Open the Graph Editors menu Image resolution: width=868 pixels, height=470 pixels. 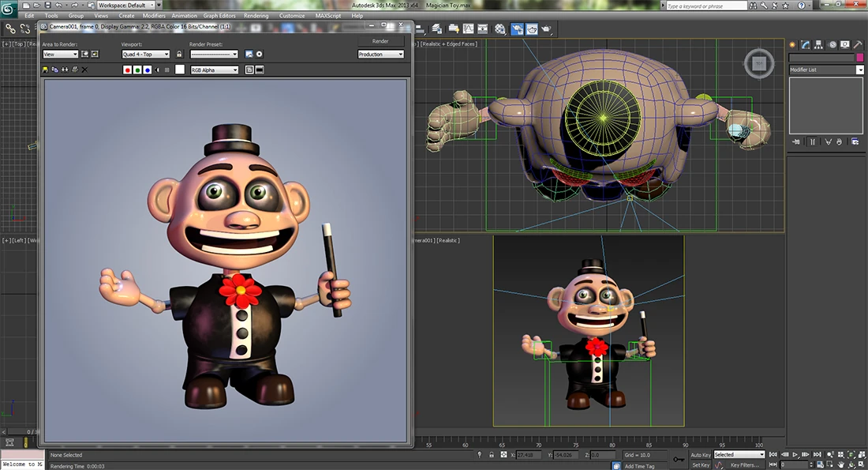(x=221, y=16)
